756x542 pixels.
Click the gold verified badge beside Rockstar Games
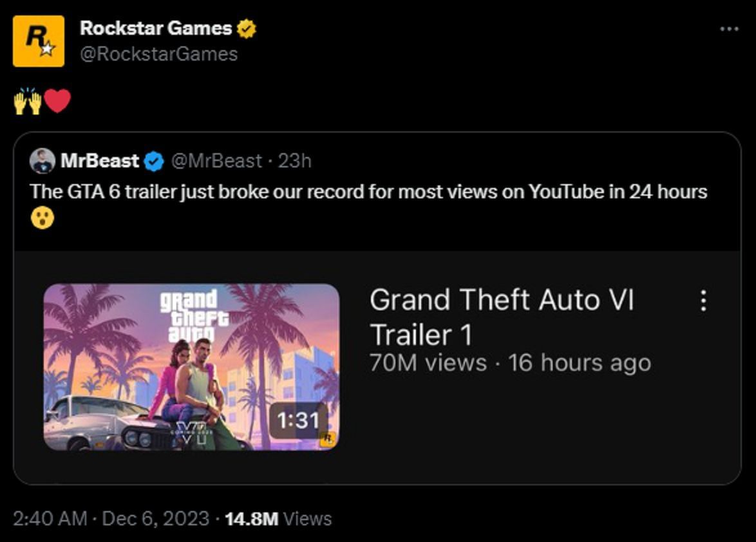(247, 28)
